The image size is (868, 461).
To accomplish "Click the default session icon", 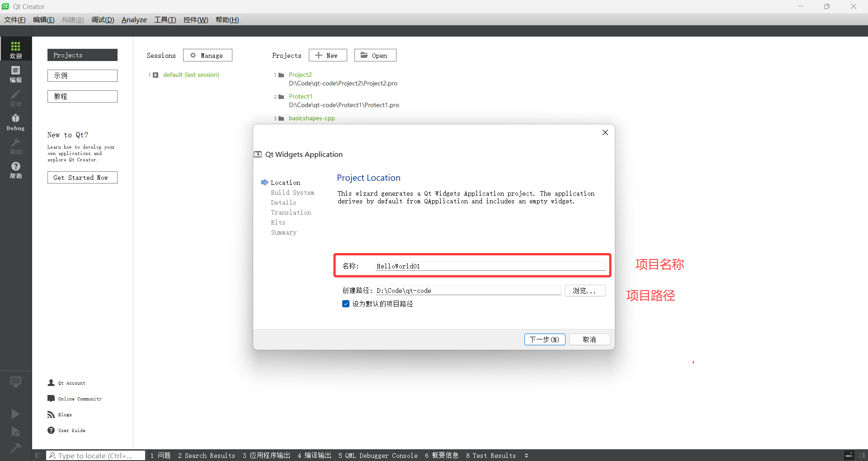I will (x=156, y=75).
